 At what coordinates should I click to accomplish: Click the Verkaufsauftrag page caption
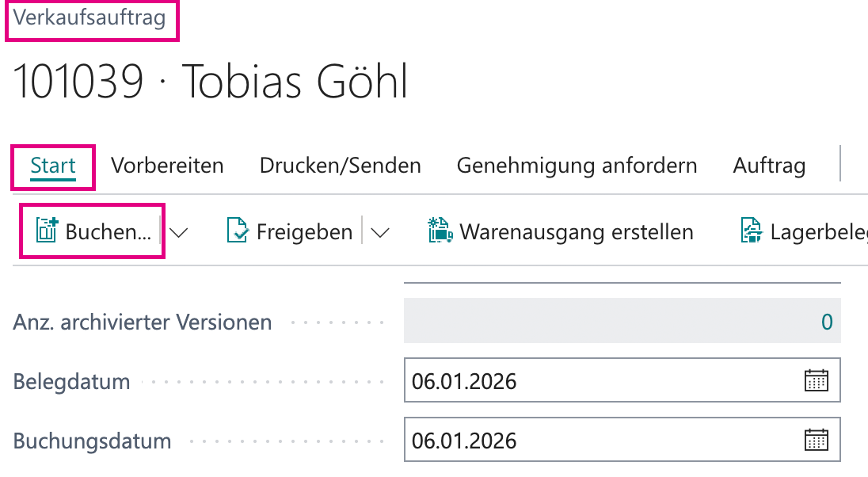[x=89, y=17]
